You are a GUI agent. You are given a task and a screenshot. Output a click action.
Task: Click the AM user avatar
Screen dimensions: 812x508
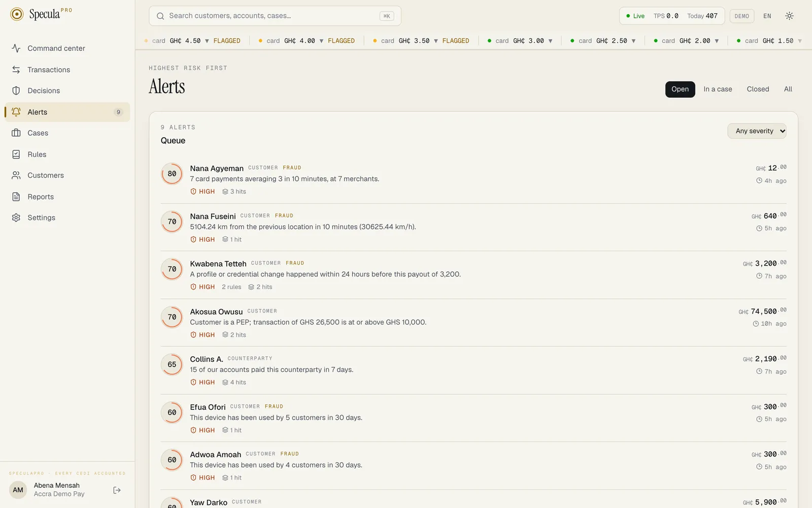pos(18,490)
